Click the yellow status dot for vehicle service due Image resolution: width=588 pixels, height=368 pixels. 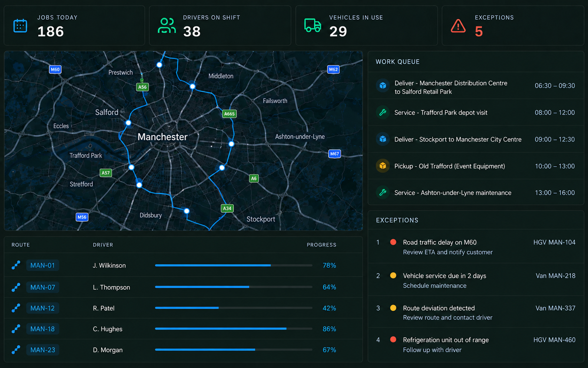point(393,276)
